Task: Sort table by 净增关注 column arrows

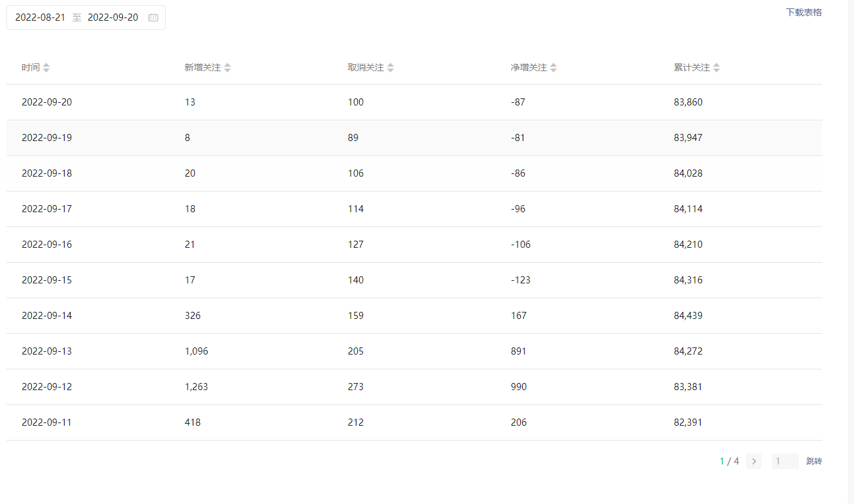Action: [x=554, y=67]
